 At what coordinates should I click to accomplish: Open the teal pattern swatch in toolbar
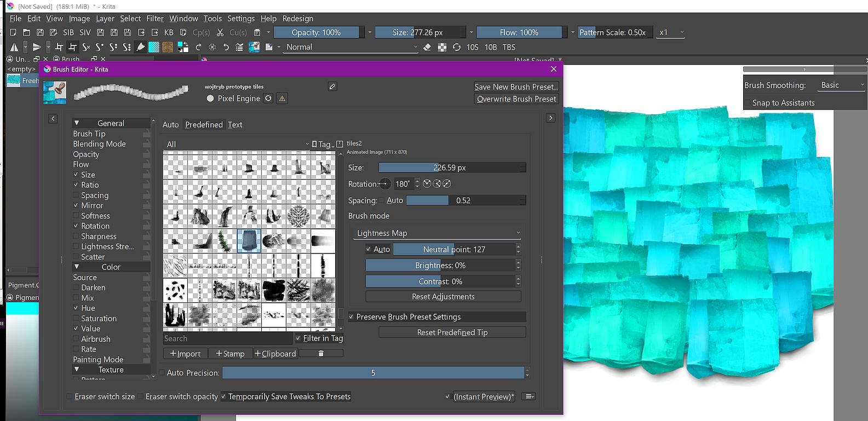(x=154, y=47)
